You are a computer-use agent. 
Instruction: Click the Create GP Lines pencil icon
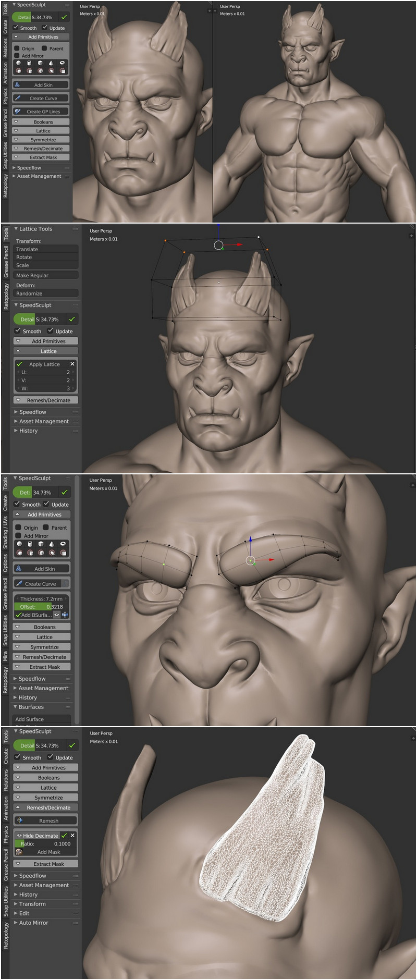[x=18, y=111]
